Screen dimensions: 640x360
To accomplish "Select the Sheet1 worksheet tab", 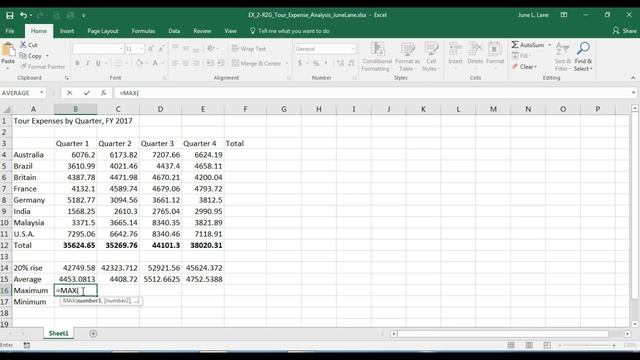I will coord(58,333).
